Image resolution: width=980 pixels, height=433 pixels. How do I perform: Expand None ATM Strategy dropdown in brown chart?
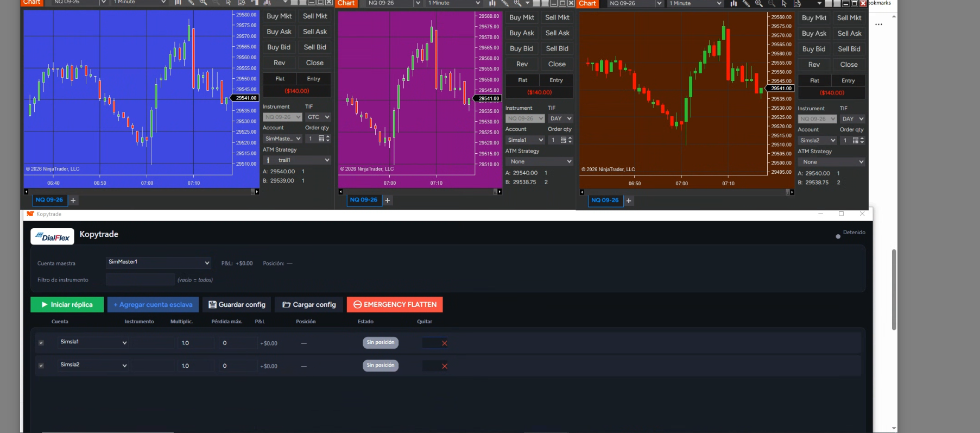pos(831,162)
